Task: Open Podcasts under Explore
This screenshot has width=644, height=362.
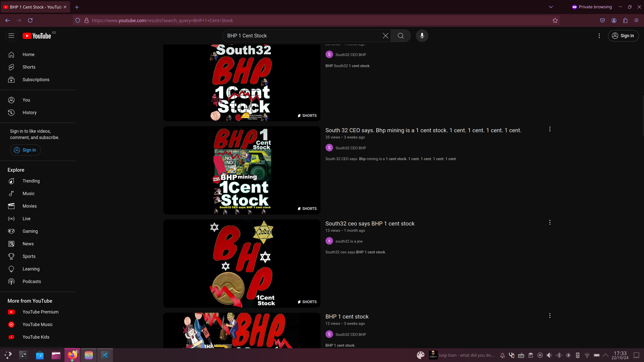Action: (38, 282)
